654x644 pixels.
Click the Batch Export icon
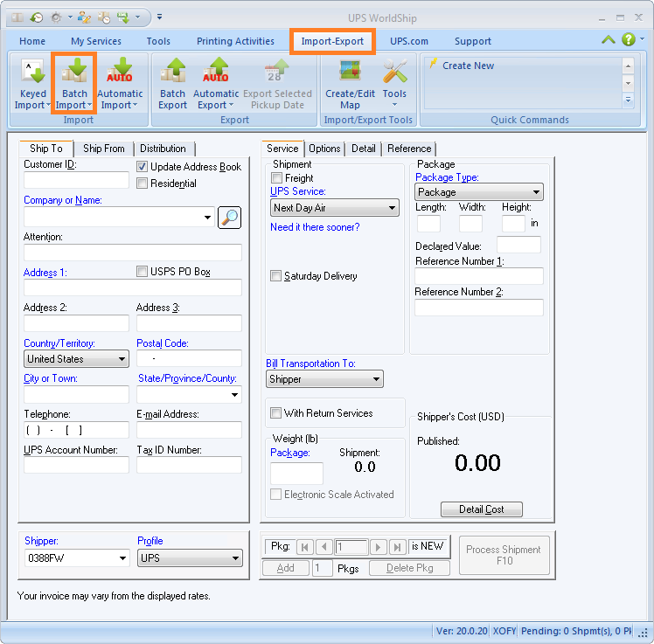point(172,70)
